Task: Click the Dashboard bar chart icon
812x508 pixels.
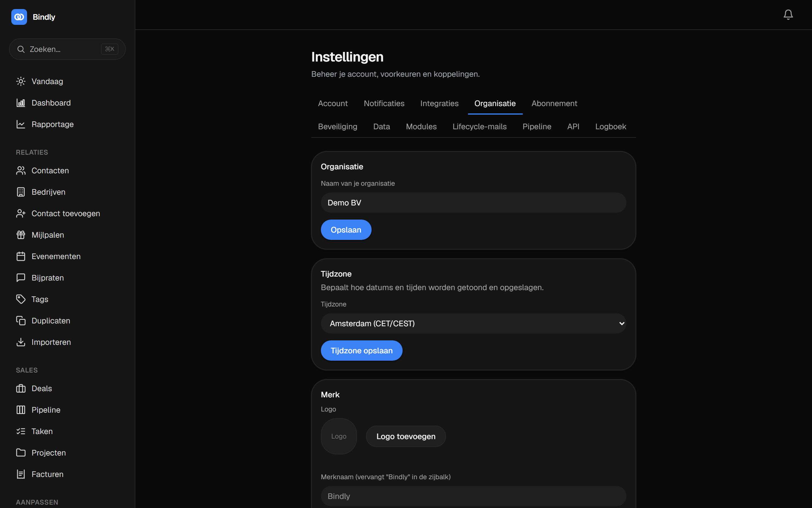Action: pyautogui.click(x=21, y=103)
